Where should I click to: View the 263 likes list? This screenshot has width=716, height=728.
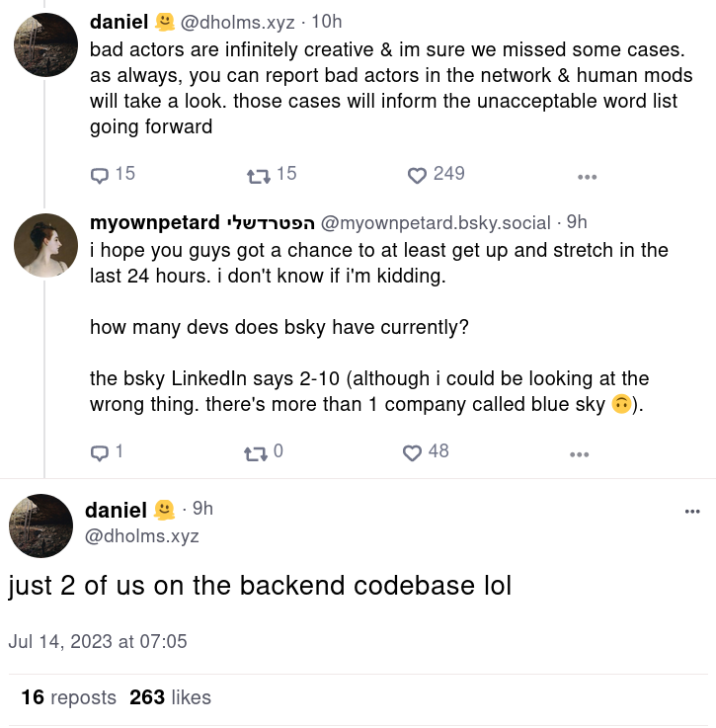coord(170,697)
